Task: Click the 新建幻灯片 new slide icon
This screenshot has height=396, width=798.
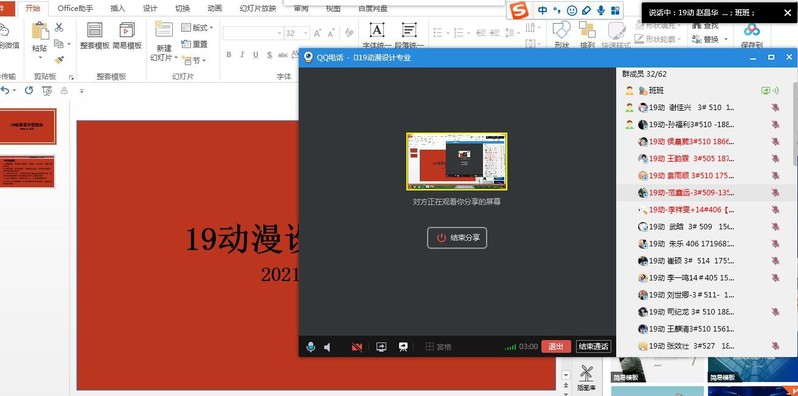Action: [164, 30]
